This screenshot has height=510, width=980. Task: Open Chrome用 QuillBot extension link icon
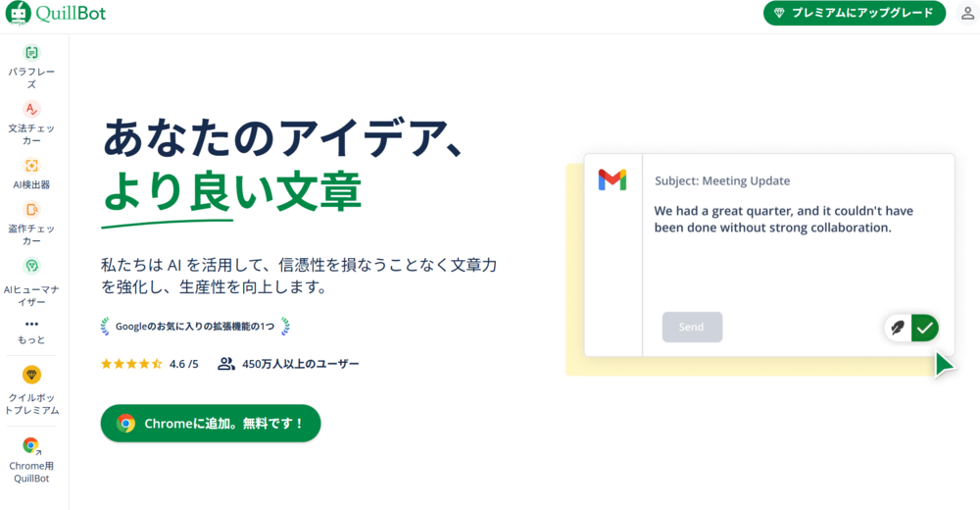(x=31, y=445)
